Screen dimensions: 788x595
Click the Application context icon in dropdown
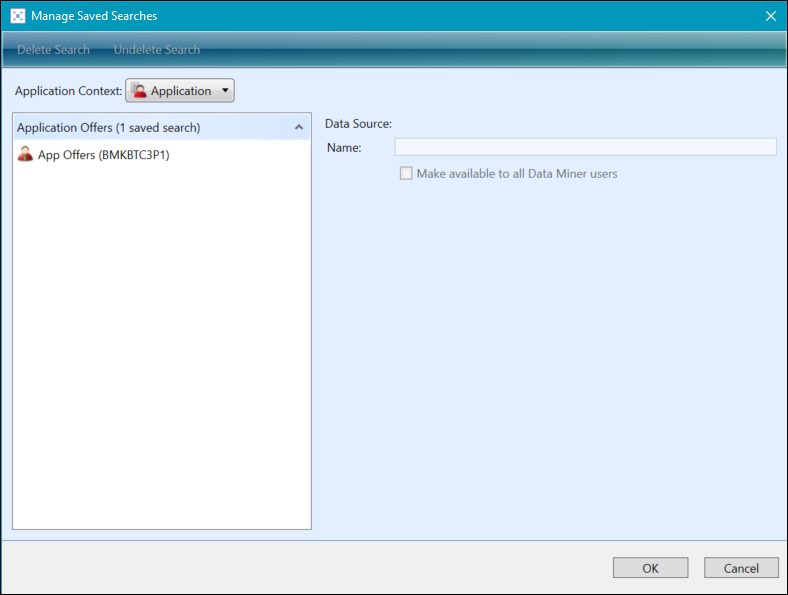139,90
